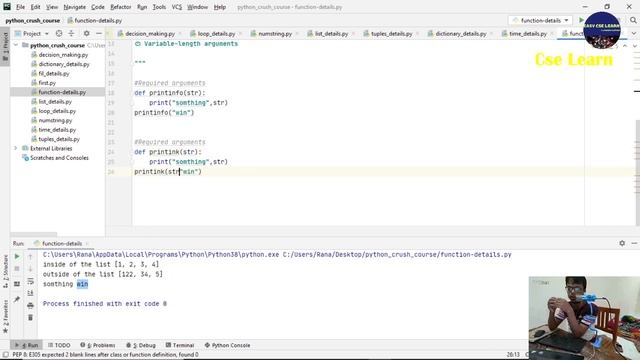Click the trash clear-all icon in Run panel
The width and height of the screenshot is (640, 360).
pos(30,317)
